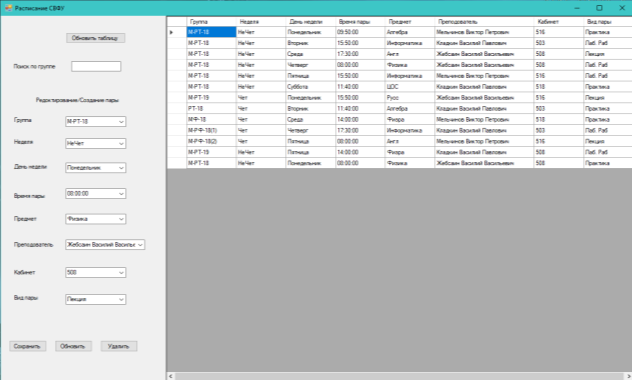Image resolution: width=632 pixels, height=380 pixels.
Task: Click the application icon in the title bar
Action: [8, 8]
